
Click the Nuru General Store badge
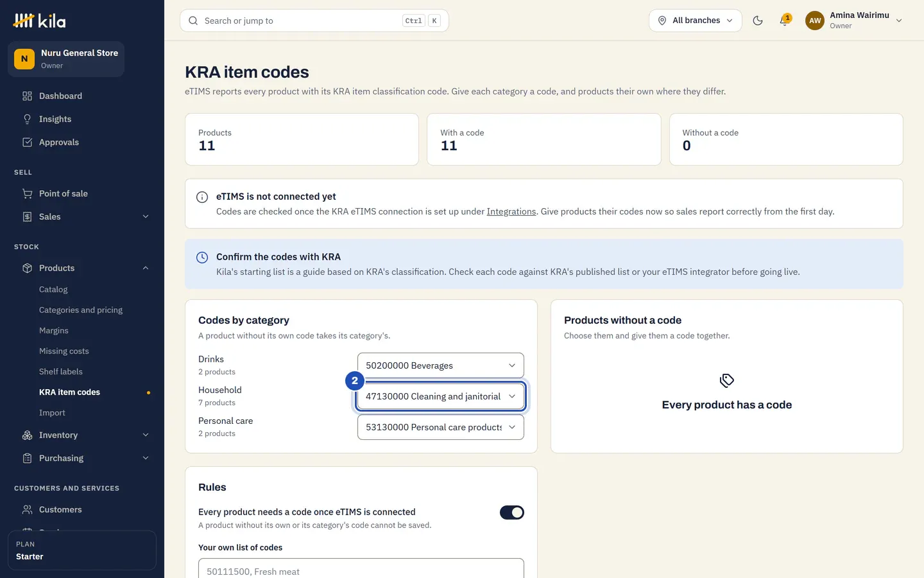point(66,58)
